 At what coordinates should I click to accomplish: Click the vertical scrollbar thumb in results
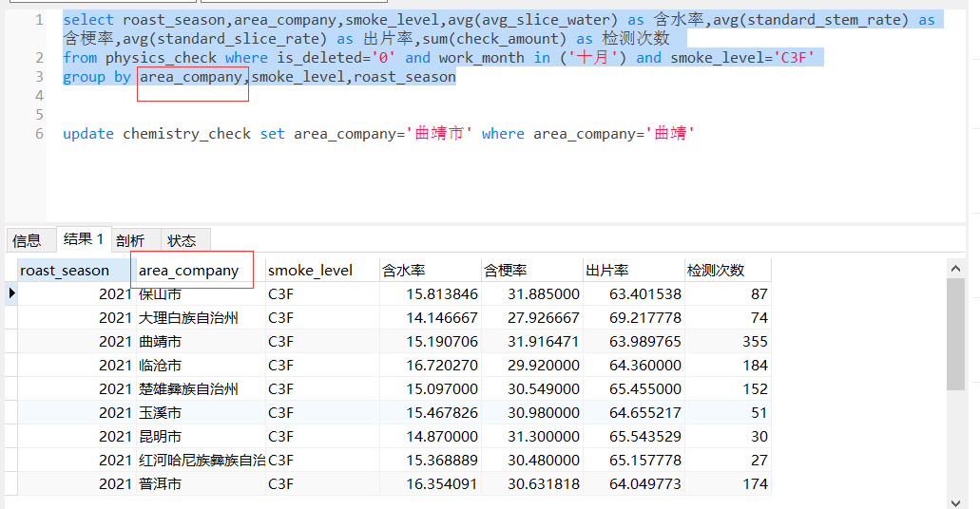(x=955, y=334)
